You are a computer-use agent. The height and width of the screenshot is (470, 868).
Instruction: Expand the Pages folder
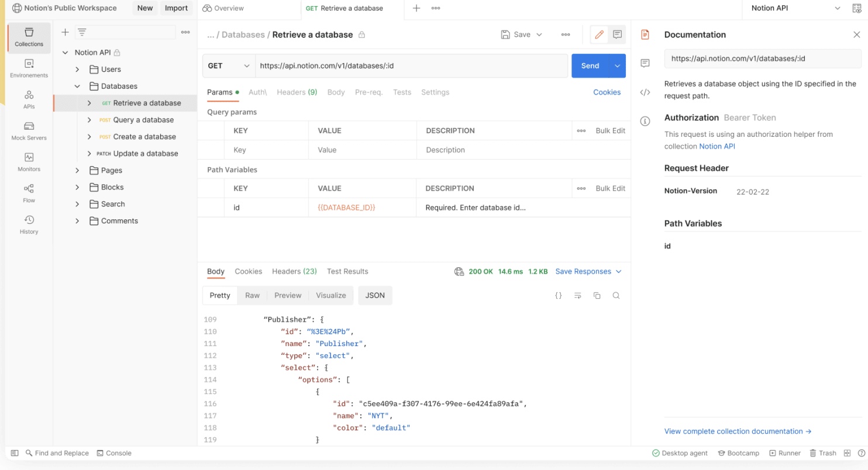[x=77, y=170]
